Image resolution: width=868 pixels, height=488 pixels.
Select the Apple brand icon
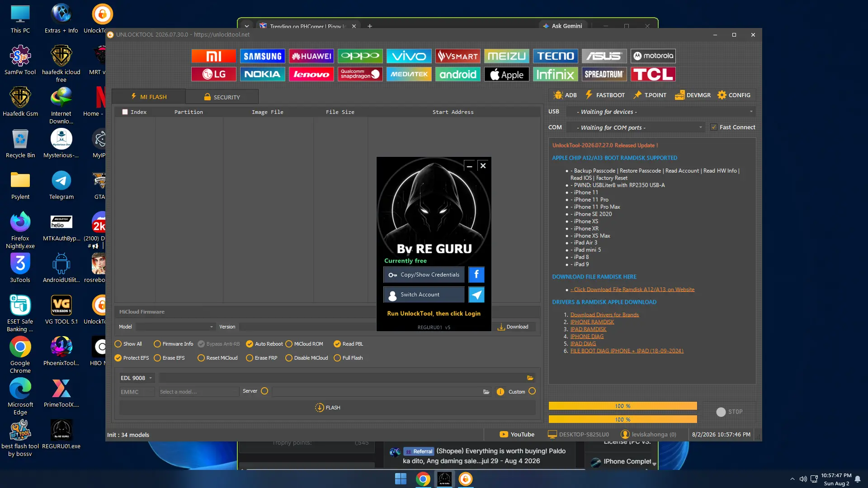click(x=506, y=74)
